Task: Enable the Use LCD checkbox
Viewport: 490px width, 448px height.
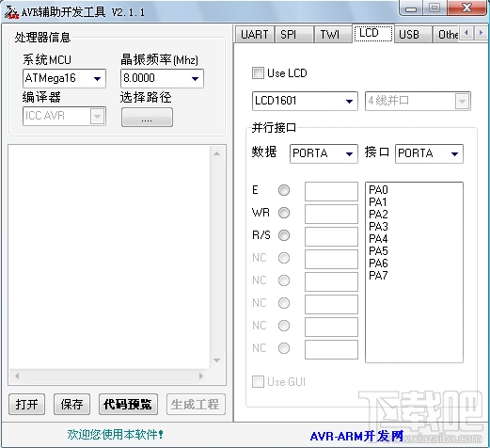Action: tap(258, 73)
